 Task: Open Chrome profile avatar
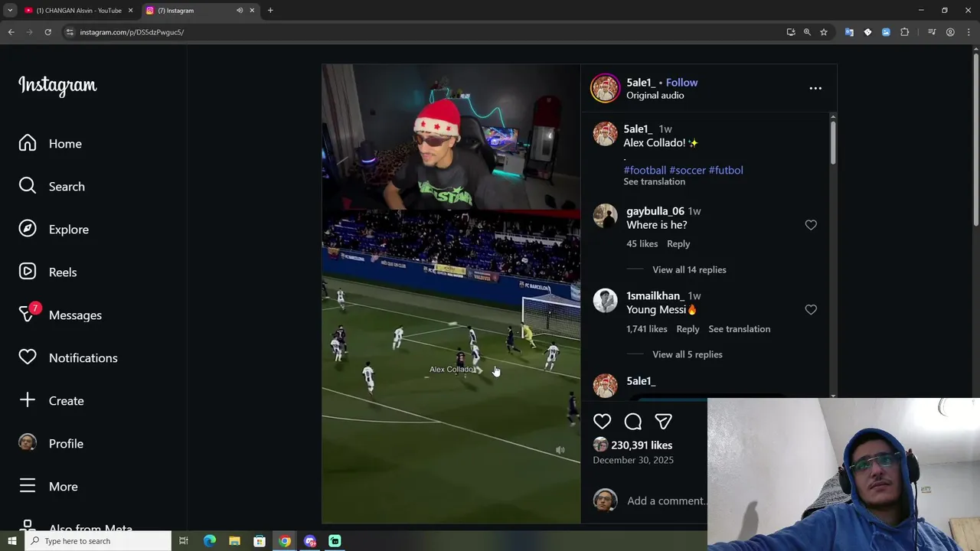click(950, 32)
